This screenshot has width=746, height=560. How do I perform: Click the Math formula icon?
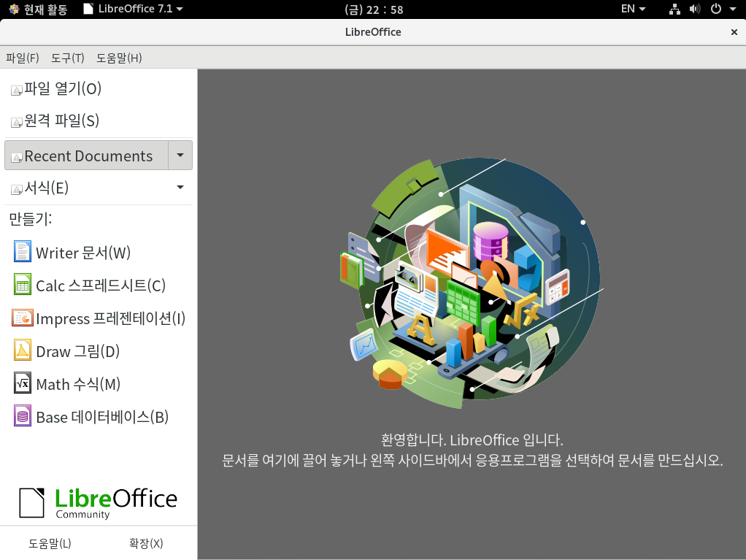pyautogui.click(x=23, y=383)
